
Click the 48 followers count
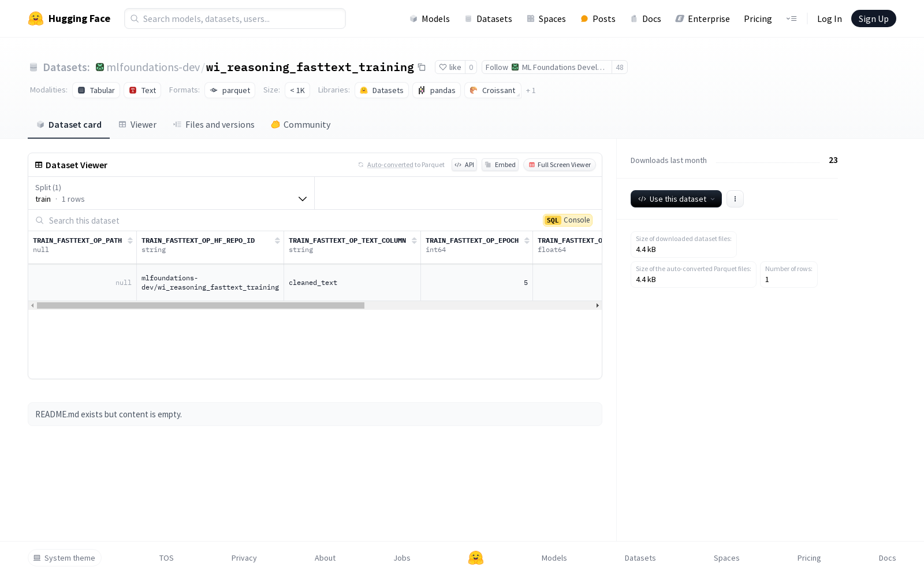(620, 67)
